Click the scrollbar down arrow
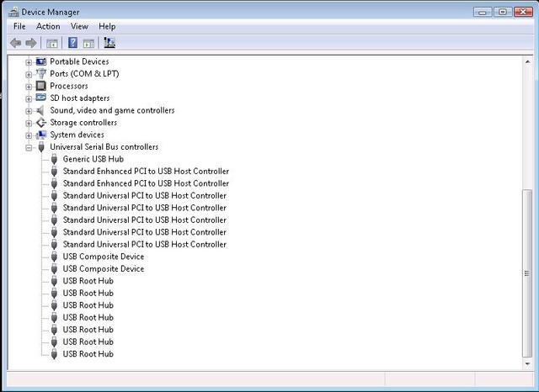The width and height of the screenshot is (539, 392). click(x=527, y=364)
